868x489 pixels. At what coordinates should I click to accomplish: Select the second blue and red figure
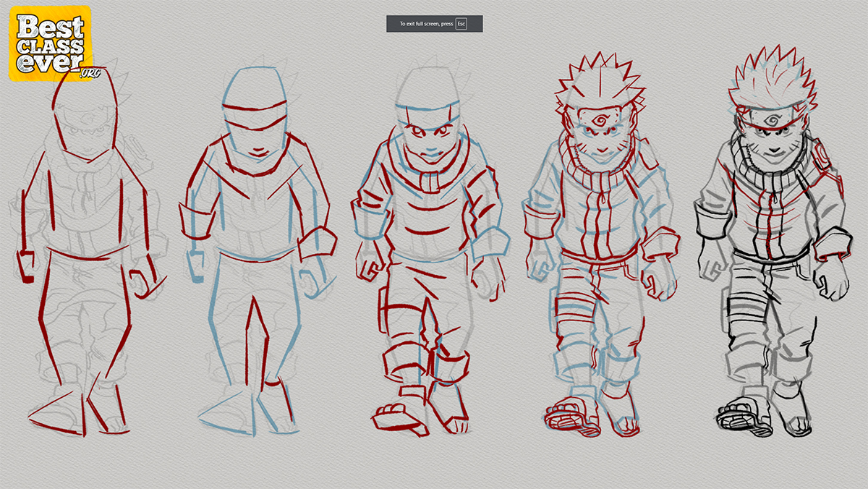(x=255, y=246)
